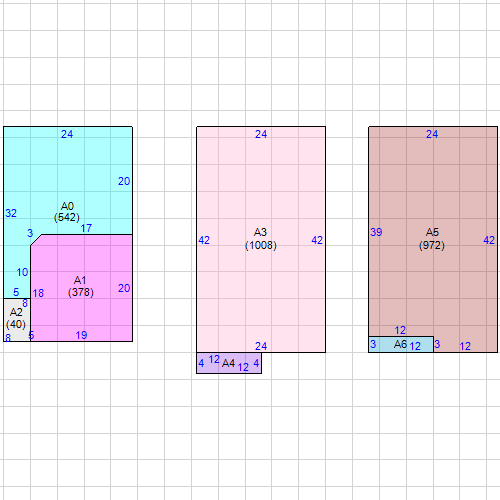Select the purple A4 rectangle

(229, 363)
